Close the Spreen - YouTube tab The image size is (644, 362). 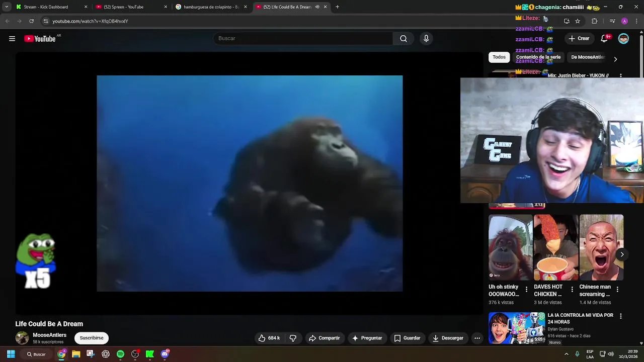coord(166,7)
